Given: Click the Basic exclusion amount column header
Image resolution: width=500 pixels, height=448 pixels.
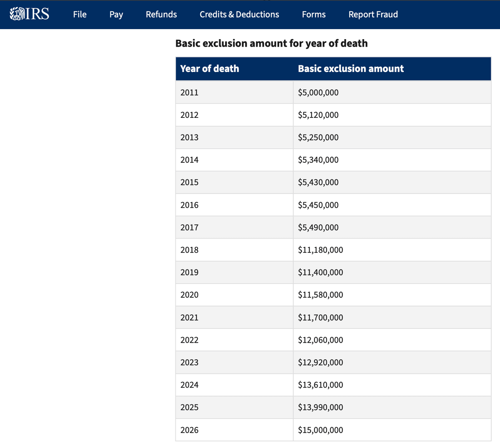Looking at the screenshot, I should pos(392,69).
